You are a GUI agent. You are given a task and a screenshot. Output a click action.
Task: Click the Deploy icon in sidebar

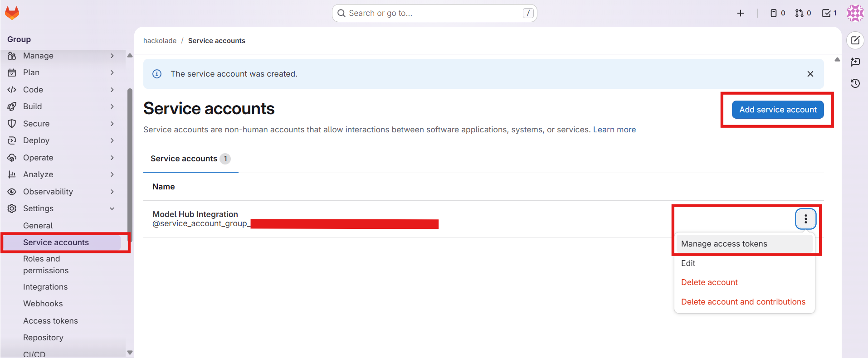click(12, 140)
